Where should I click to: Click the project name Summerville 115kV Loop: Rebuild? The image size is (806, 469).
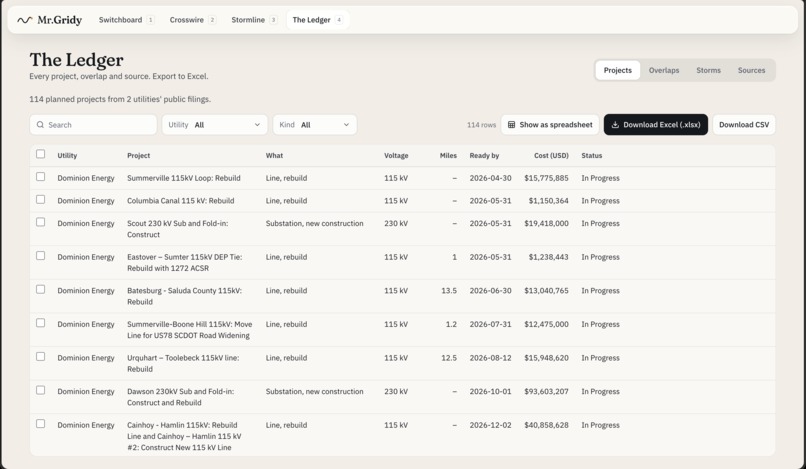(x=184, y=178)
